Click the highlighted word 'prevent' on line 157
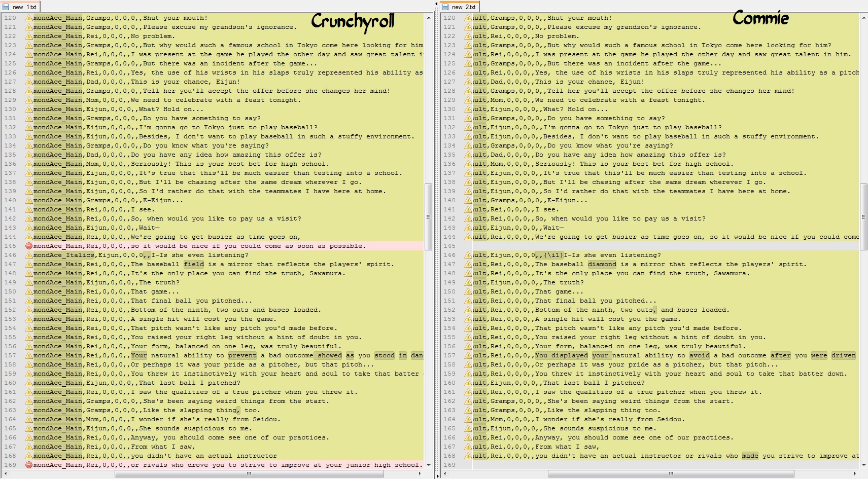This screenshot has width=868, height=479. tap(242, 355)
